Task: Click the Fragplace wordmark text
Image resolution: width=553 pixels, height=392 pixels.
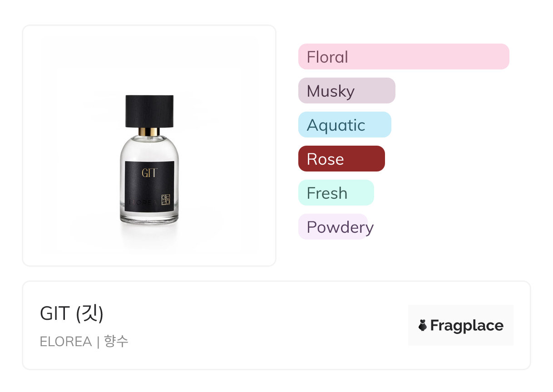Action: coord(466,325)
